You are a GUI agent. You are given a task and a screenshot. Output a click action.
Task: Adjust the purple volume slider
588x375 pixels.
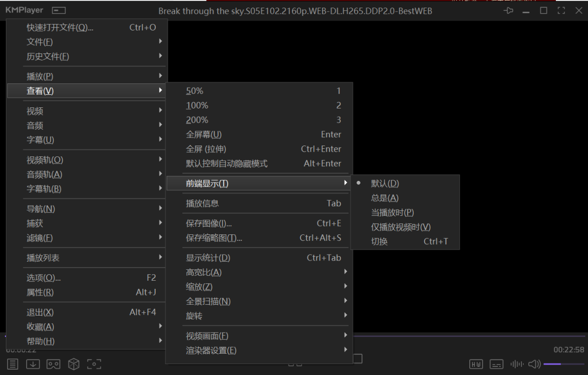point(564,364)
